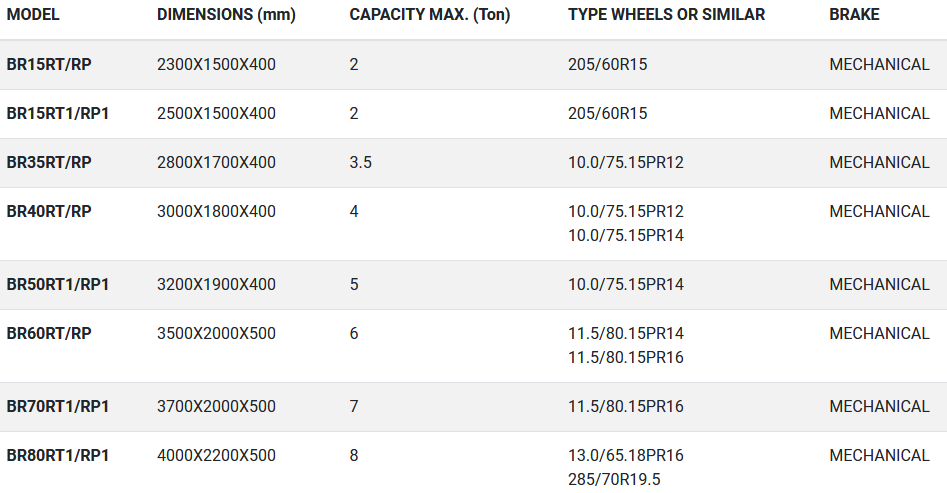Screen dimensions: 947x493
Task: Click the 13.0/65.18PR16 wheel type
Action: (x=626, y=456)
